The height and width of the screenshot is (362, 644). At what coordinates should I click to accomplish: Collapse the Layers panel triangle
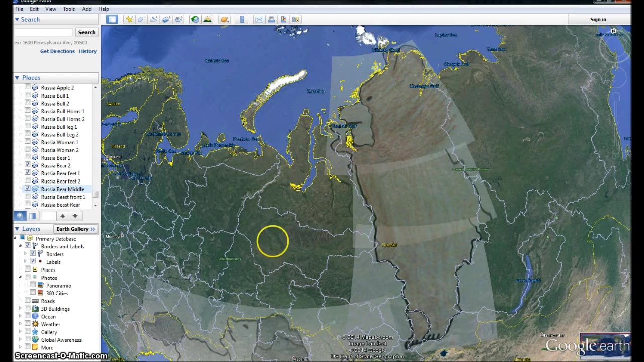coord(17,229)
